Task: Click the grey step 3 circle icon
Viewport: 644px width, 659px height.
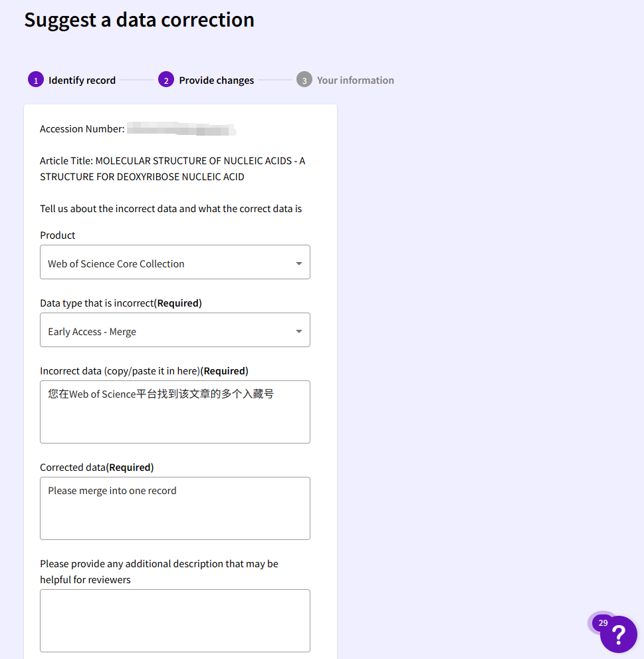Action: 304,80
